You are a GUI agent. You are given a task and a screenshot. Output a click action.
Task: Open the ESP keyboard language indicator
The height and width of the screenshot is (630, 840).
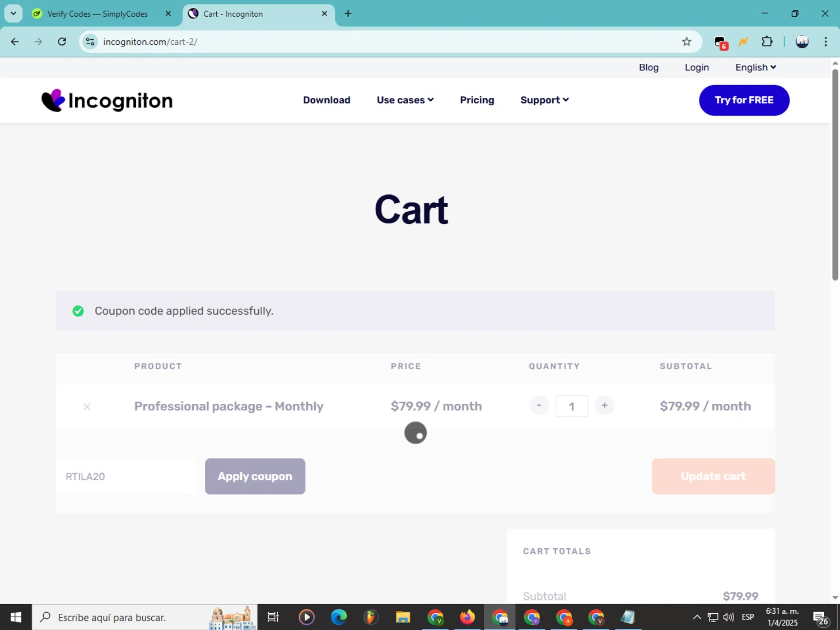tap(748, 617)
